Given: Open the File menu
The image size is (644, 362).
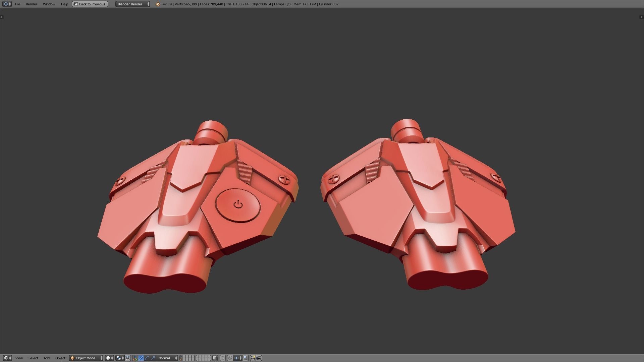Looking at the screenshot, I should coord(17,4).
